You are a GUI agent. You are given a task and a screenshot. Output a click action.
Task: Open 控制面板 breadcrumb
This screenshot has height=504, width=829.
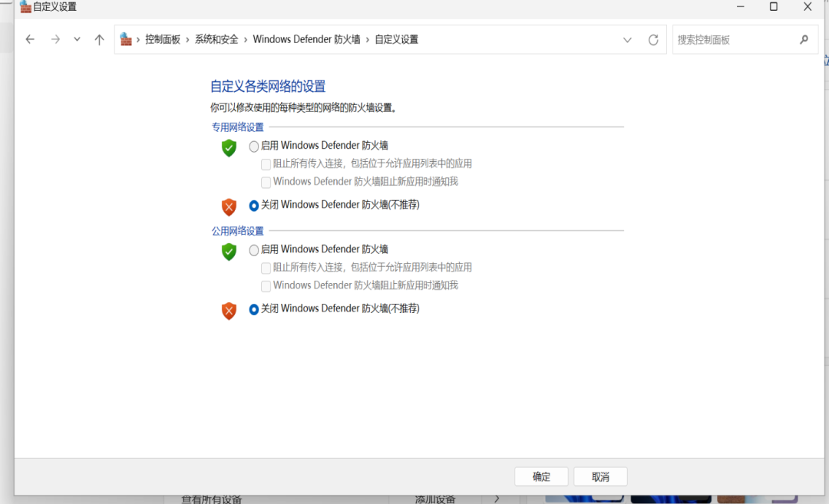163,40
